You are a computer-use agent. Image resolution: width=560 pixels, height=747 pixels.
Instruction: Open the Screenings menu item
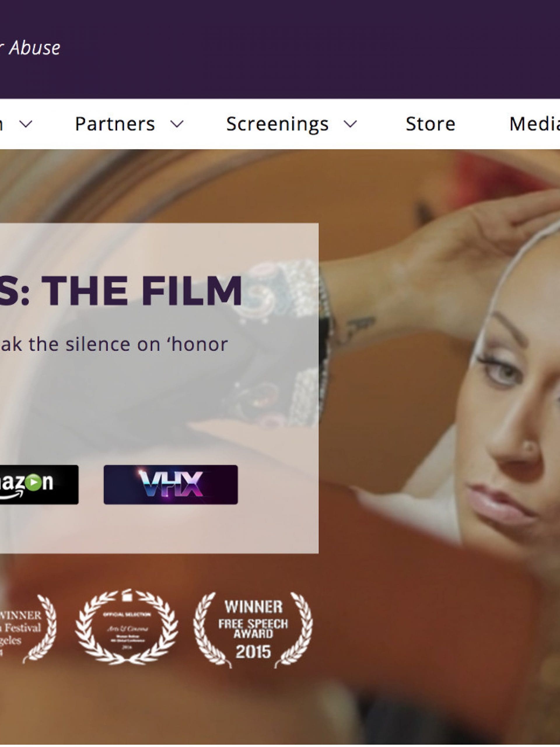tap(277, 124)
